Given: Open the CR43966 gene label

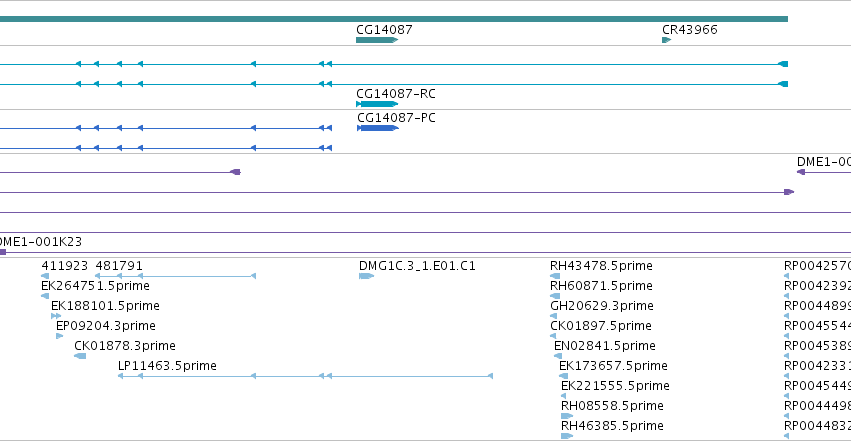Looking at the screenshot, I should pos(690,30).
